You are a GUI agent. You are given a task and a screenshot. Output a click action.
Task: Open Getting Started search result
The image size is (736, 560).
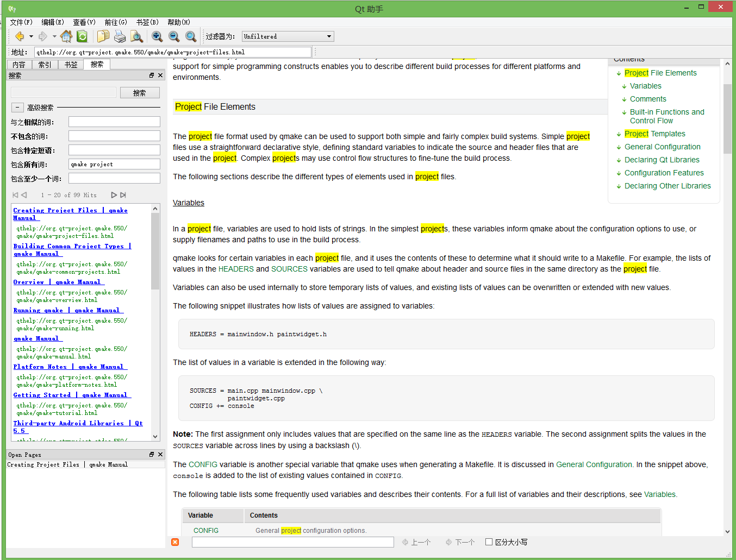[x=72, y=395]
